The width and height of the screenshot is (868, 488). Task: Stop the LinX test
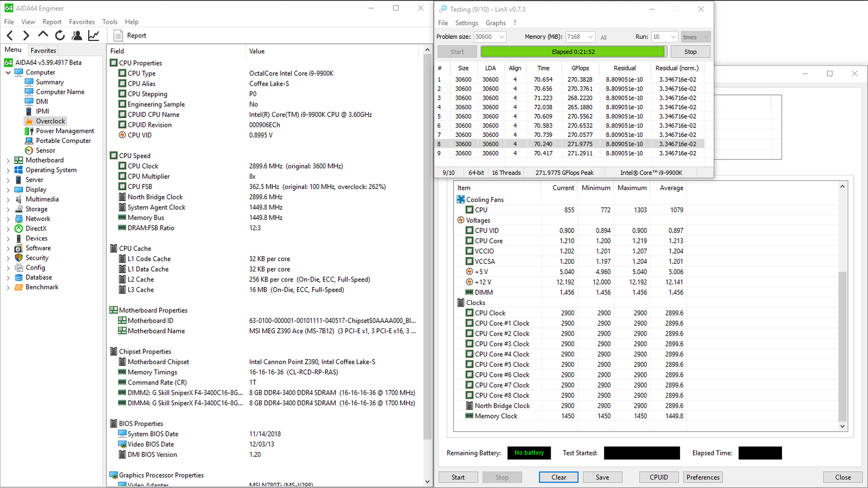(690, 52)
